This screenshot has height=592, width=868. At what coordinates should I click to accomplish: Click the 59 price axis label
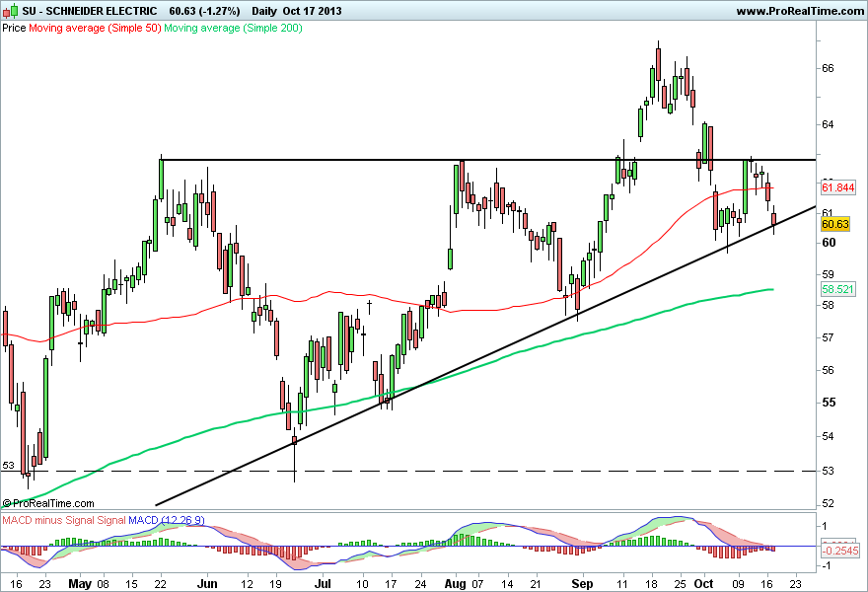(829, 274)
